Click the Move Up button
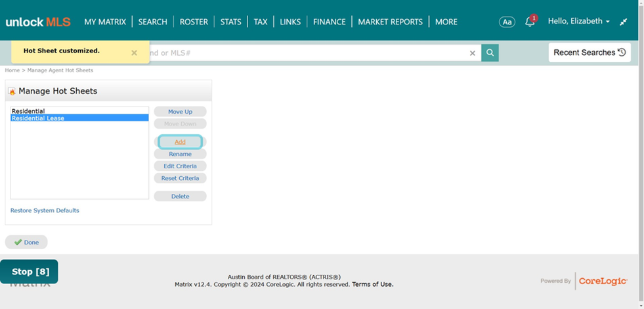Image resolution: width=644 pixels, height=309 pixels. pyautogui.click(x=180, y=112)
